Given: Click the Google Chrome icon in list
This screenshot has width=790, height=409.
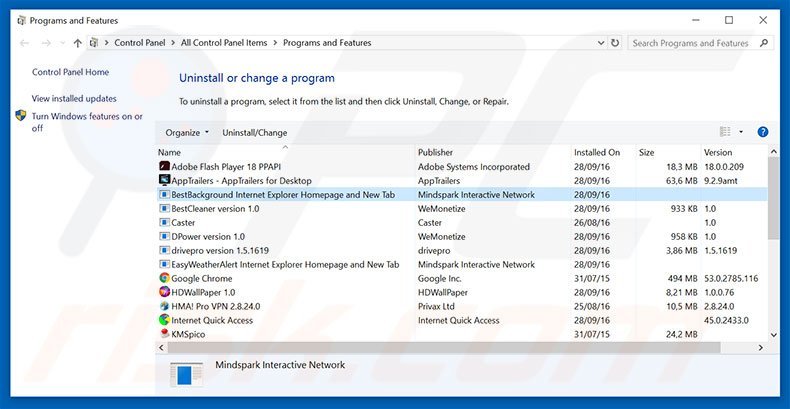Looking at the screenshot, I should tap(164, 278).
